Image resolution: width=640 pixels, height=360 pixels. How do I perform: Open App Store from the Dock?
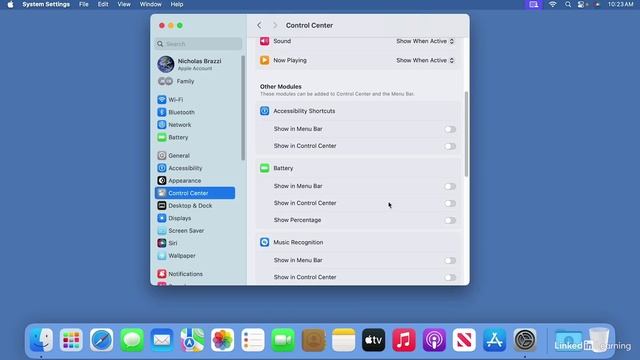coord(494,340)
